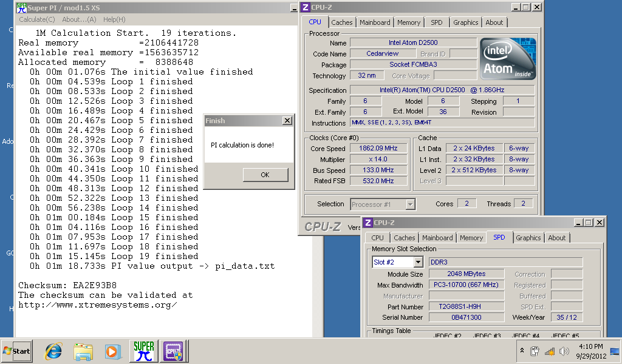The height and width of the screenshot is (364, 622).
Task: Switch to Caches tab in top CPU-Z
Action: click(341, 22)
